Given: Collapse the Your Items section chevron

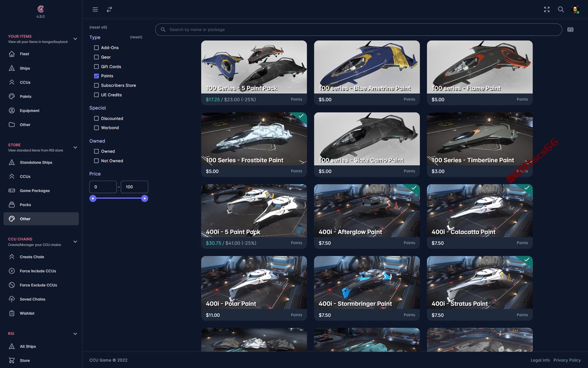Looking at the screenshot, I should tap(75, 39).
